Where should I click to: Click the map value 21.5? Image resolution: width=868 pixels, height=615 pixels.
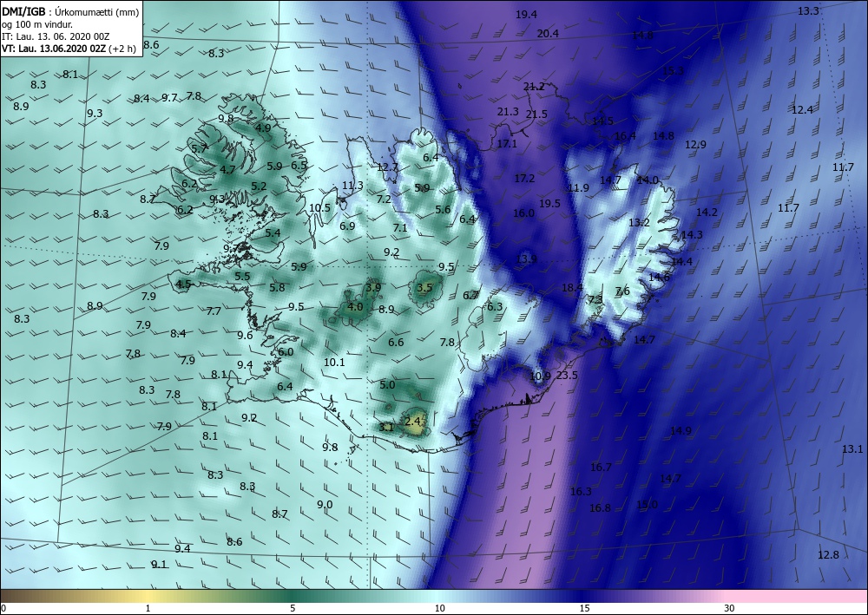tap(536, 114)
